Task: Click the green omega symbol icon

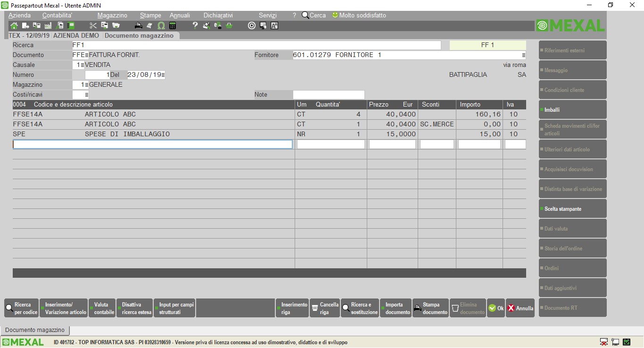Action: point(161,25)
